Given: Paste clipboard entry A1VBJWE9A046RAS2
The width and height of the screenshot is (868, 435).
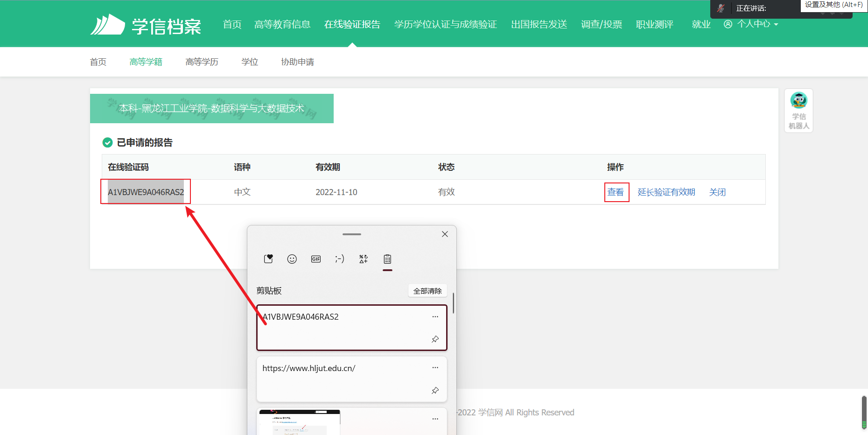Looking at the screenshot, I should [x=352, y=328].
